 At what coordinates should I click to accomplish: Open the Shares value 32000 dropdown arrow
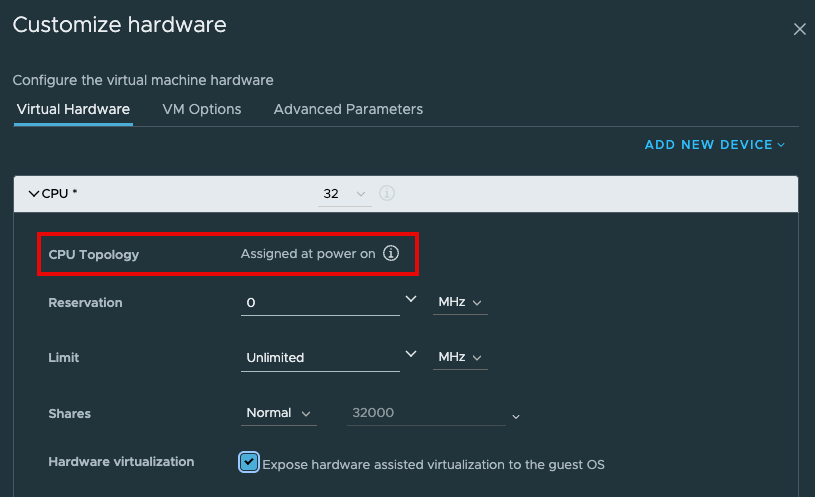click(515, 416)
